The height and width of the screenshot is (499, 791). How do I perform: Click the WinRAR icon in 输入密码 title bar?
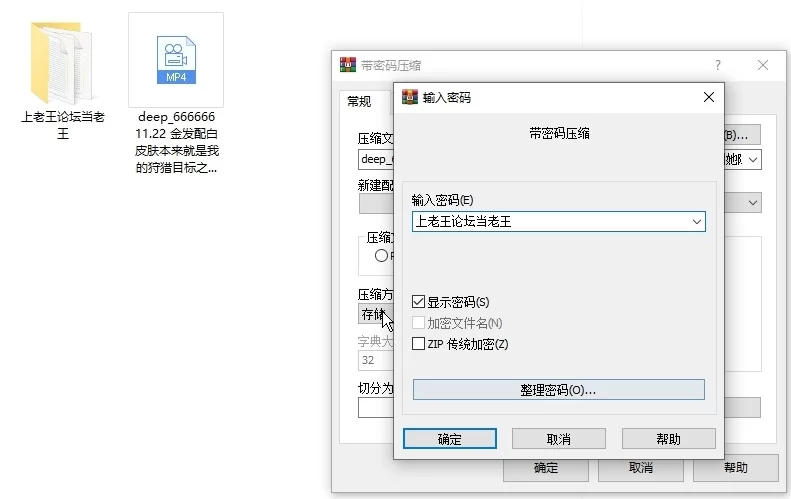tap(410, 97)
